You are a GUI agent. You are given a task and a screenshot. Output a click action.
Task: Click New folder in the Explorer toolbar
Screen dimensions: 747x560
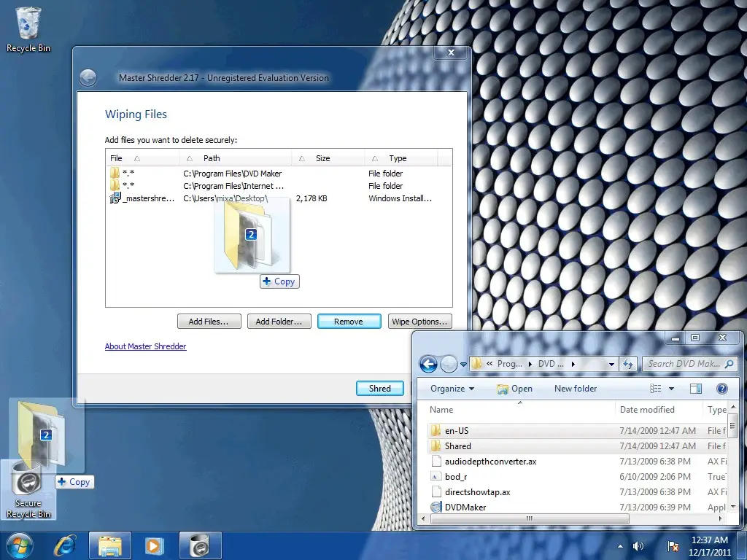[x=576, y=389]
